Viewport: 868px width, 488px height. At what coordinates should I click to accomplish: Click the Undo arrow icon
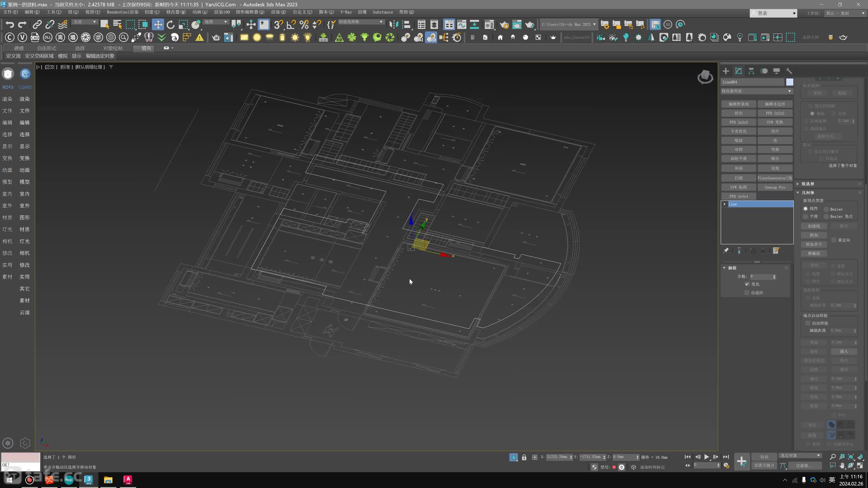tap(10, 24)
